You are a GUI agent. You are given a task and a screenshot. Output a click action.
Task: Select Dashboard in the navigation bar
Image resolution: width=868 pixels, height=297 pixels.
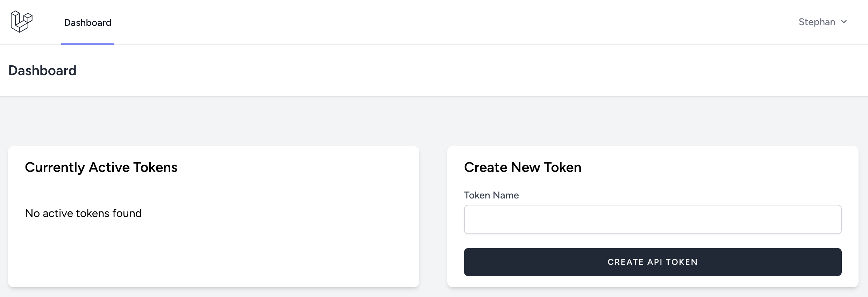(87, 22)
